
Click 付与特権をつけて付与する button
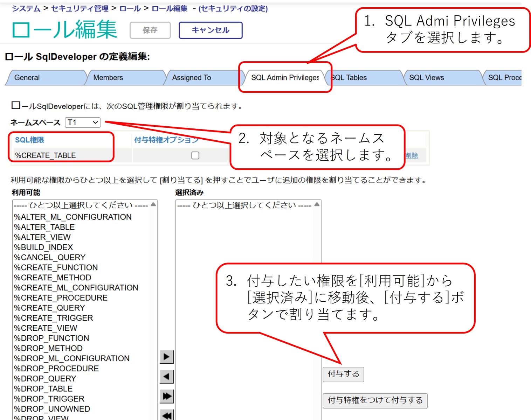point(375,400)
